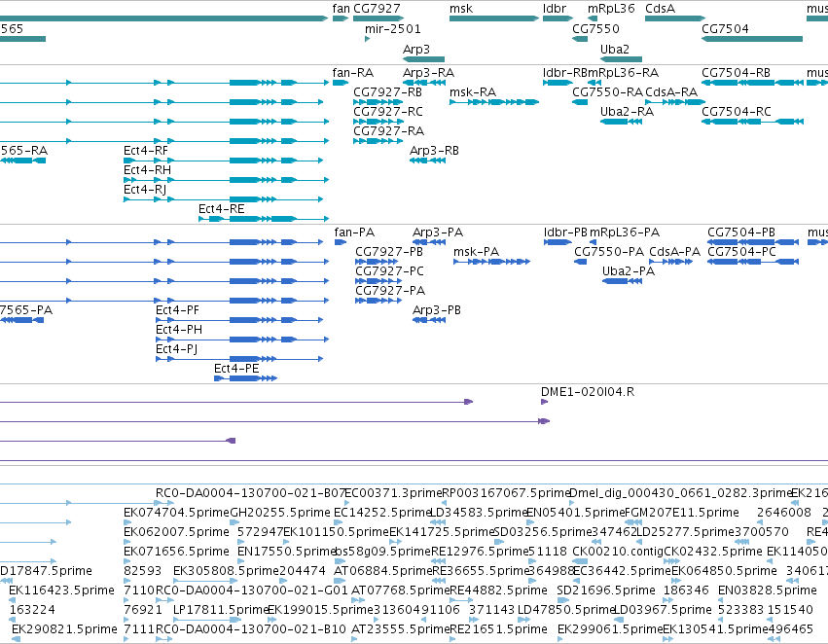Viewport: 828px width, 644px height.
Task: Click the CG7927-RA transcript label
Action: click(388, 131)
